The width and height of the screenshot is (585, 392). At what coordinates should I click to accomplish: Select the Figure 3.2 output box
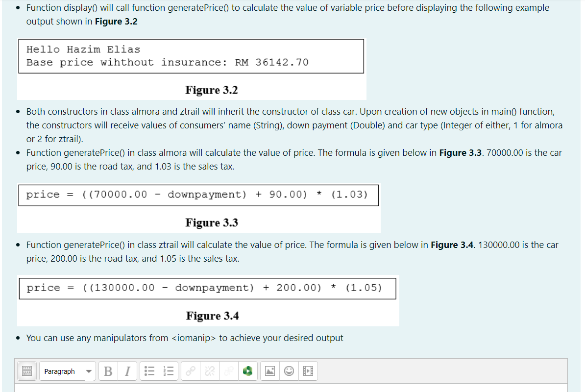pos(191,56)
